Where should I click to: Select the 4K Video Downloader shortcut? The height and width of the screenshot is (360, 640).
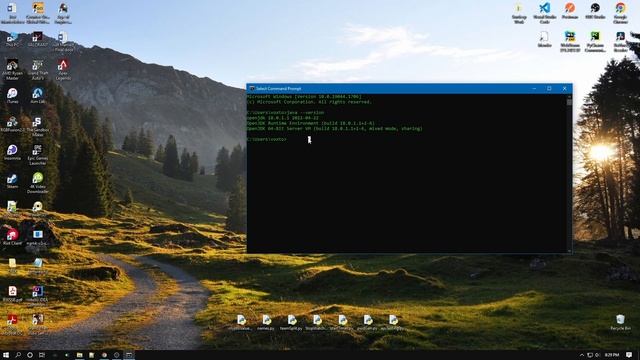pyautogui.click(x=38, y=182)
